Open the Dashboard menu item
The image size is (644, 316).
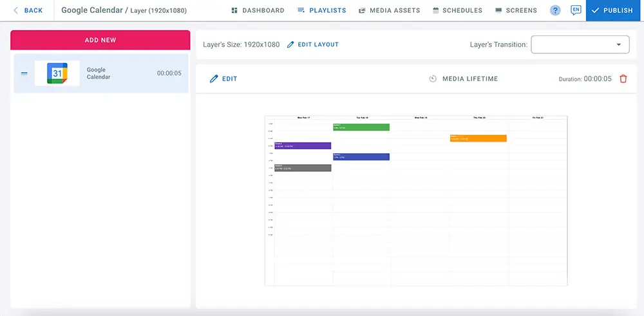[258, 10]
